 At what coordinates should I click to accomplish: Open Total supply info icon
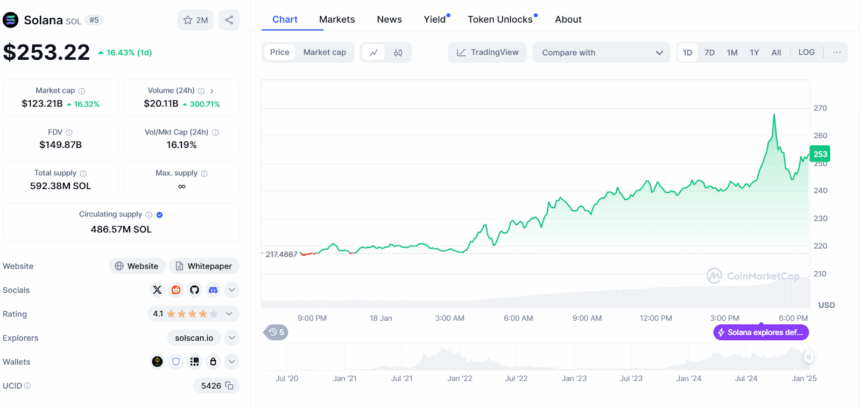point(83,173)
